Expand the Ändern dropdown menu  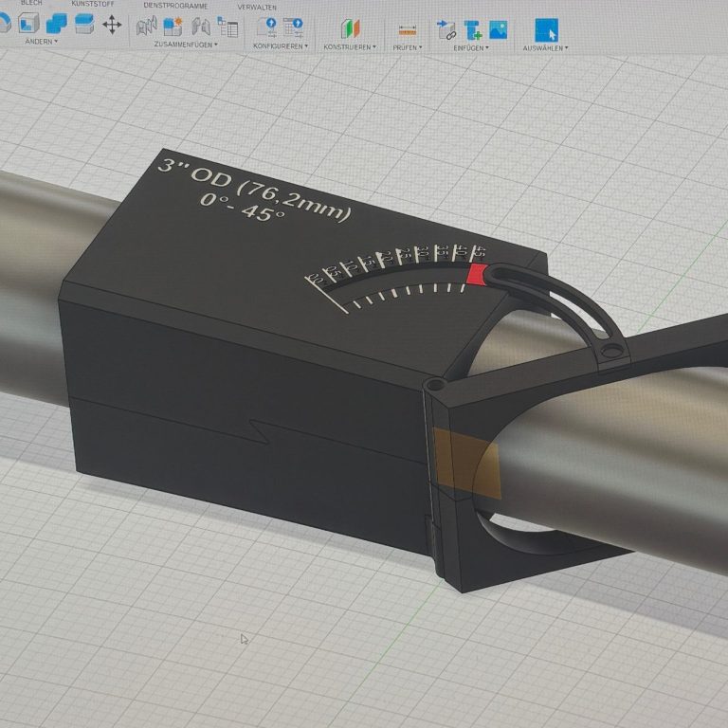[x=41, y=43]
